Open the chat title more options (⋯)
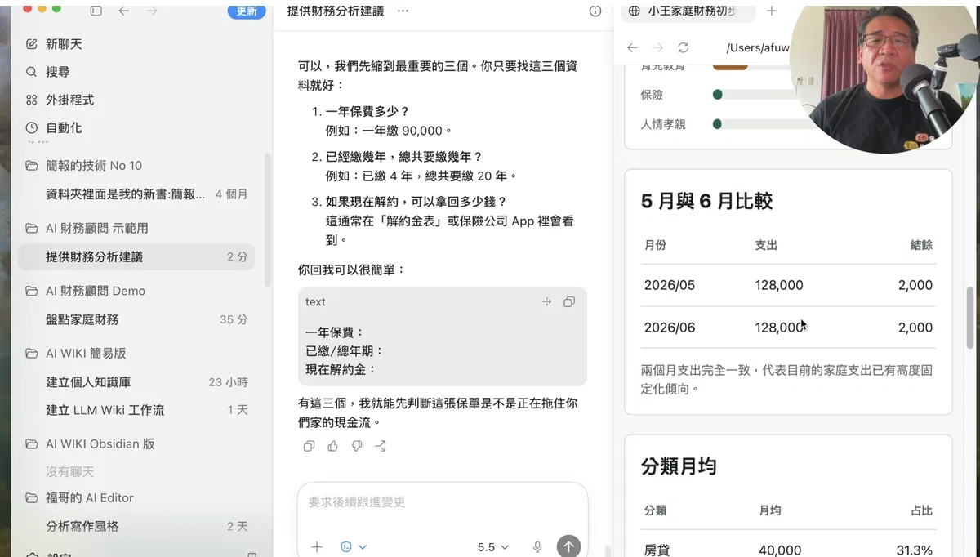Screen dimensions: 980x557 pyautogui.click(x=403, y=11)
